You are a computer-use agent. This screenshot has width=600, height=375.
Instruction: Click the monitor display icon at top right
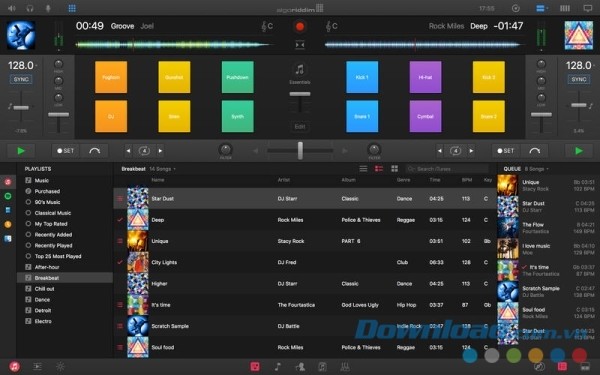[588, 8]
